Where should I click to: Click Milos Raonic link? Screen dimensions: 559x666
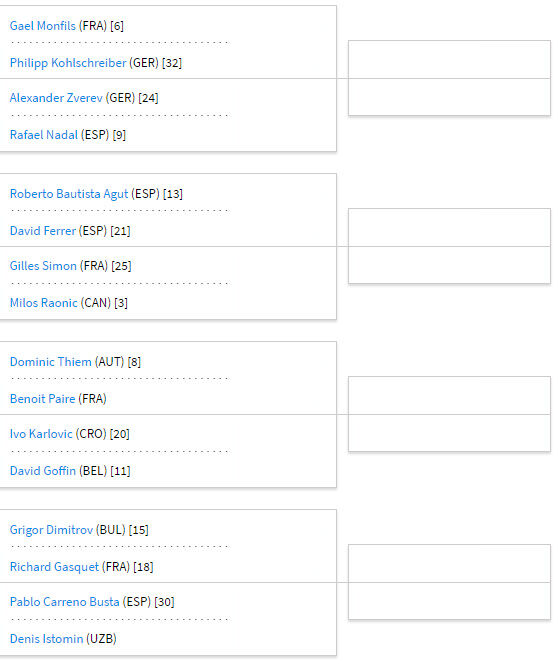pos(43,303)
